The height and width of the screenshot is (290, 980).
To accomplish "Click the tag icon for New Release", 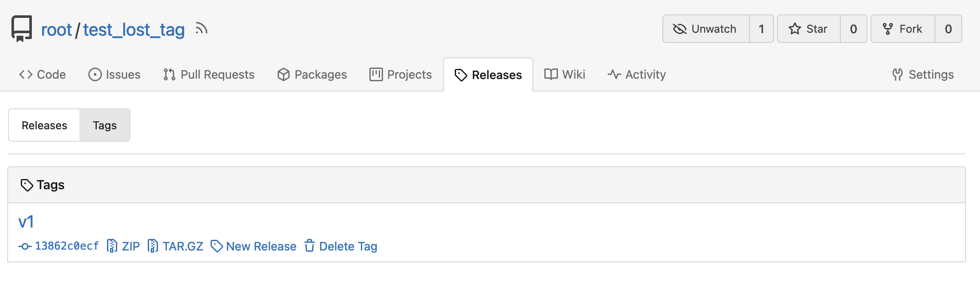I will coord(217,246).
